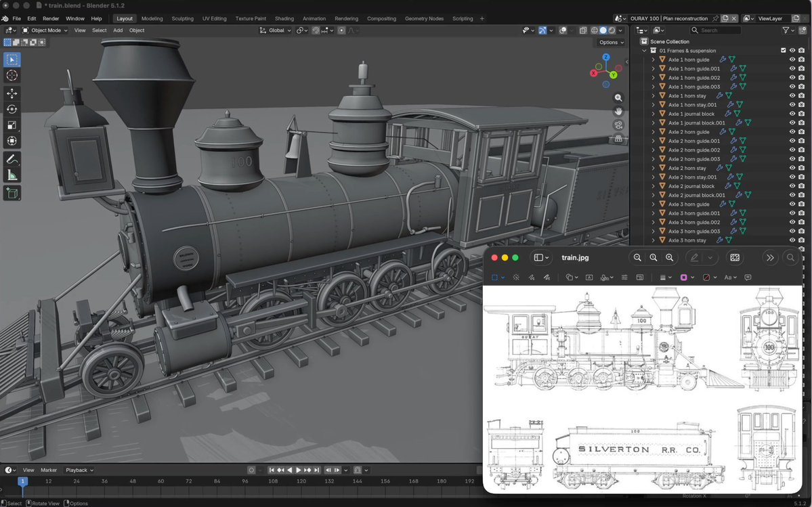Open Blender's File menu
This screenshot has width=812, height=507.
[x=16, y=19]
